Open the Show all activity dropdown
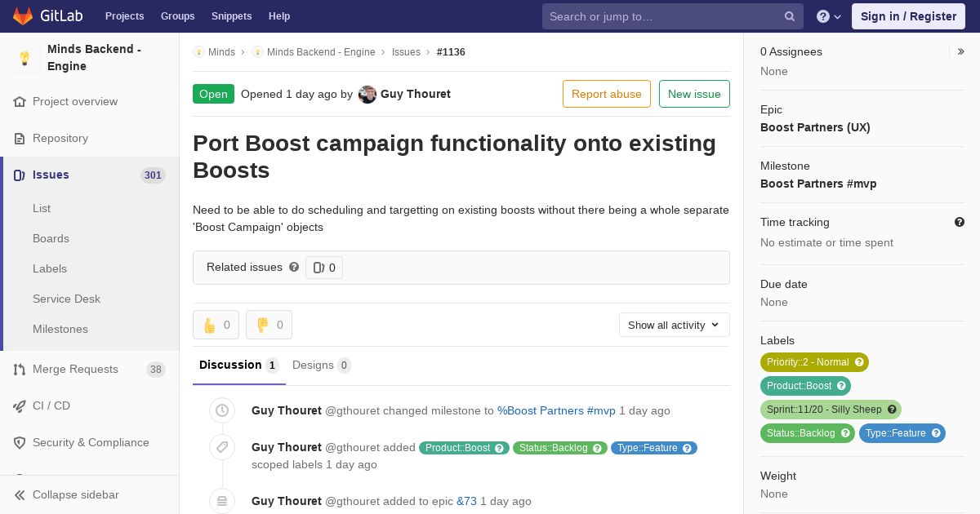 674,325
